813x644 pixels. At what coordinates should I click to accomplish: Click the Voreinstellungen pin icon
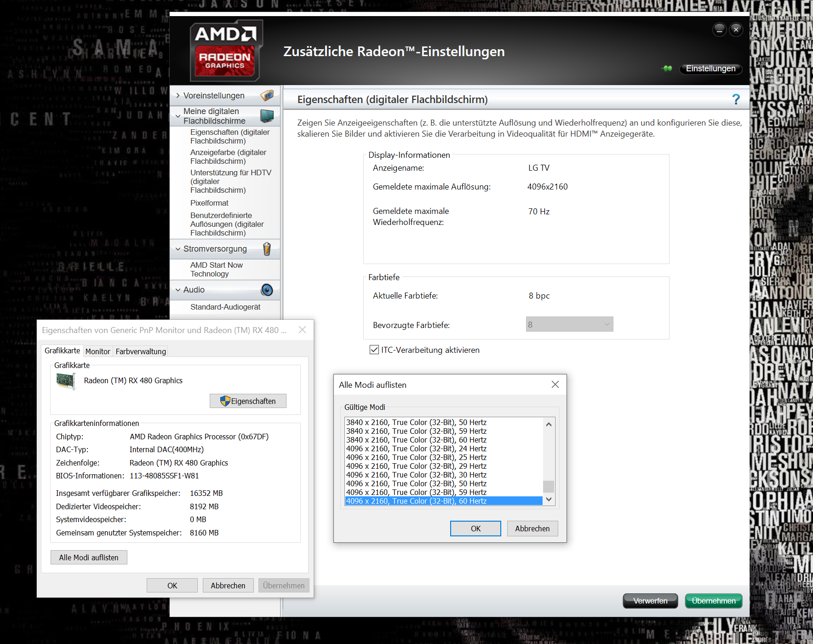[267, 96]
